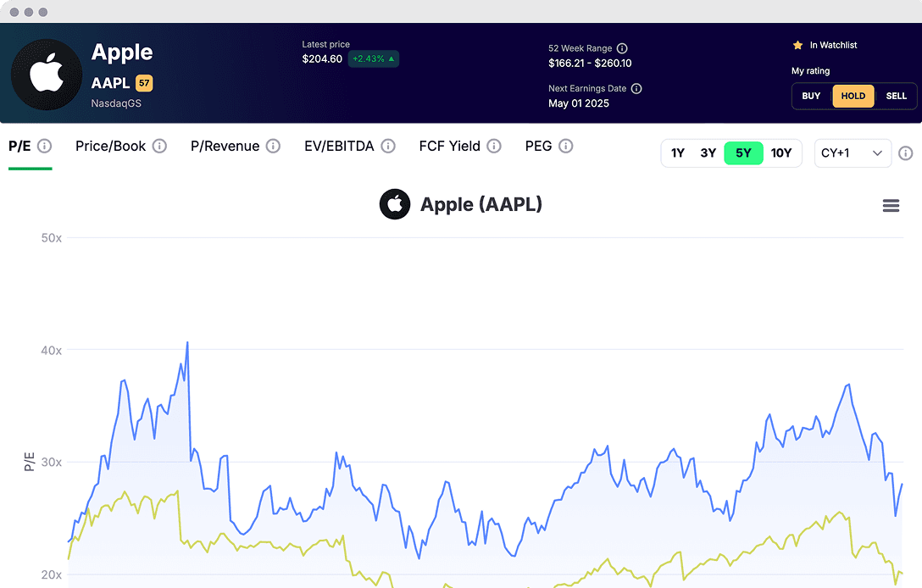Select the 5Y time range
The width and height of the screenshot is (922, 588).
tap(743, 153)
